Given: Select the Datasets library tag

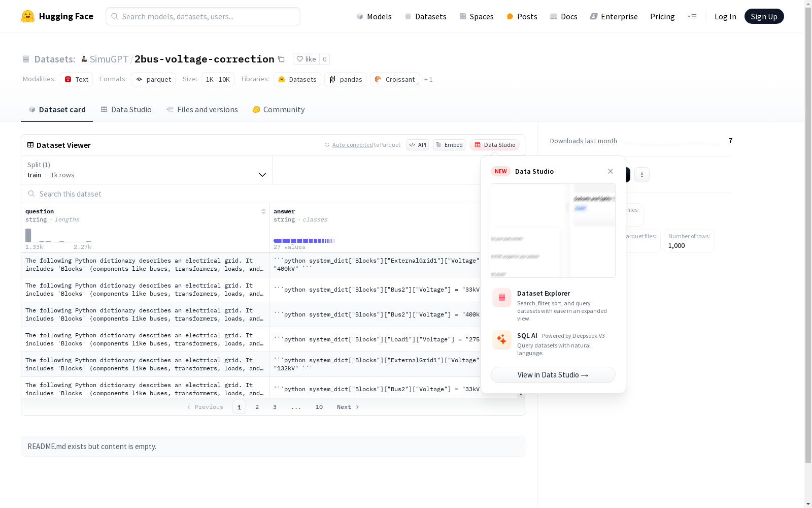Looking at the screenshot, I should click(297, 79).
